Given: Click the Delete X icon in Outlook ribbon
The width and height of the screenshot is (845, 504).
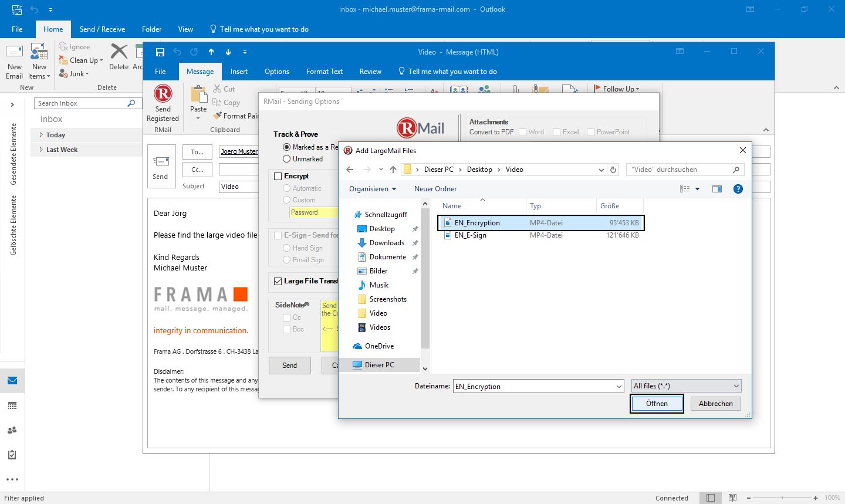Looking at the screenshot, I should tap(119, 52).
